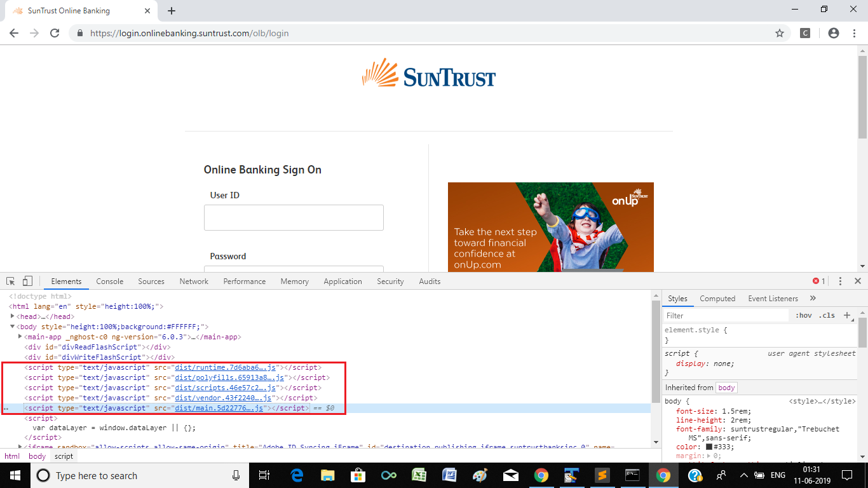Viewport: 868px width, 488px height.
Task: Switch to the Sources tab
Action: 151,281
